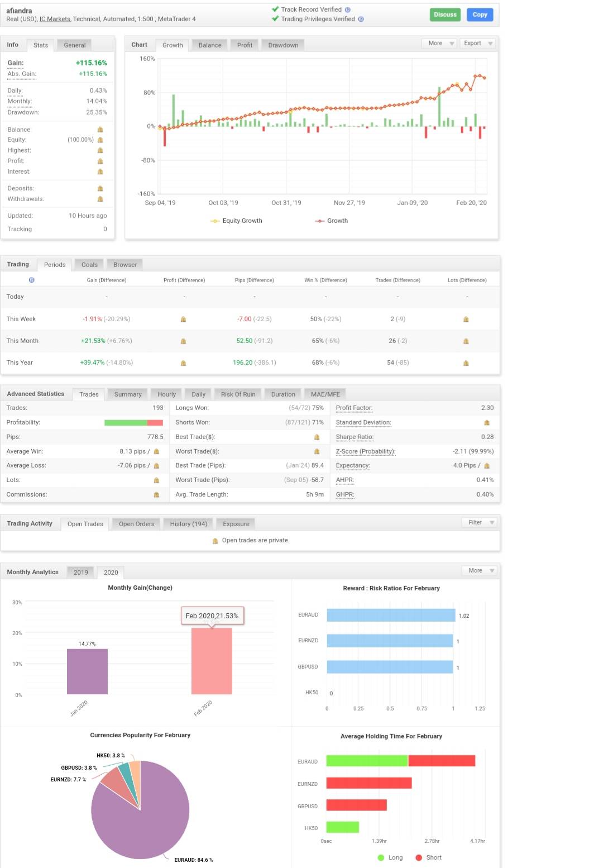Select the 2019 Monthly Analytics tab

tap(81, 573)
